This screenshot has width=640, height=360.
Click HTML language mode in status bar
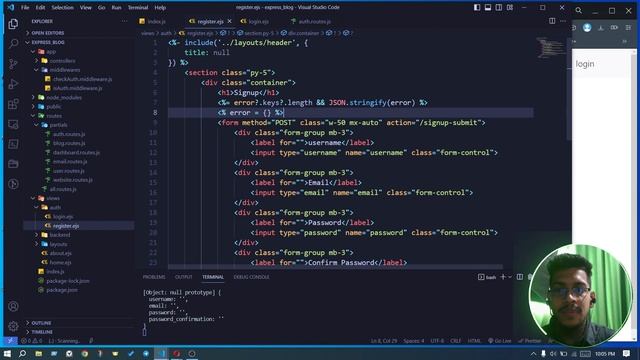[474, 341]
